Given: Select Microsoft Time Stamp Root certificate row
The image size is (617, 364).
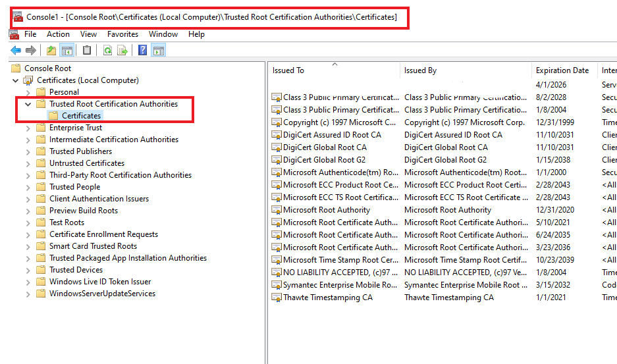Looking at the screenshot, I should pyautogui.click(x=444, y=260).
